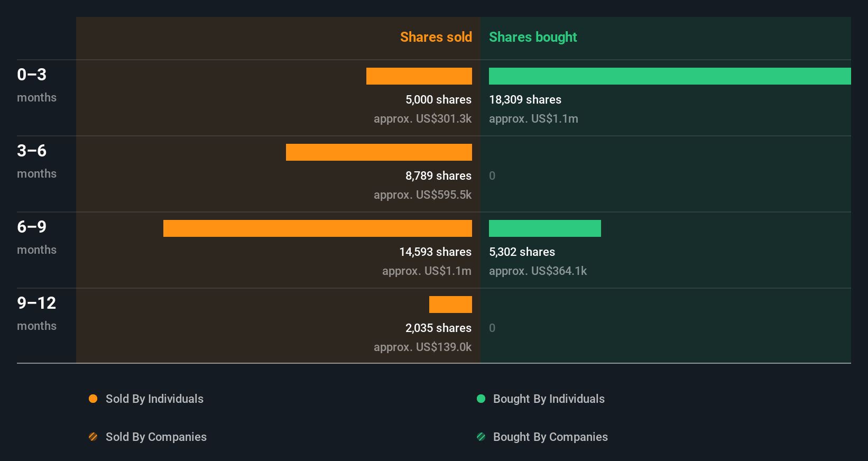Click the green Bought By Individuals legend dot
Viewport: 868px width, 461px height.
[x=481, y=399]
